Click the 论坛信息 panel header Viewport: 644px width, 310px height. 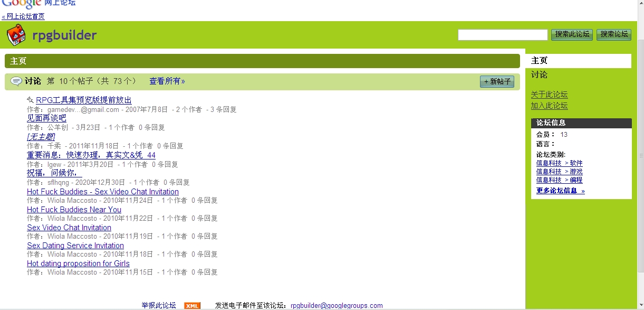click(581, 123)
